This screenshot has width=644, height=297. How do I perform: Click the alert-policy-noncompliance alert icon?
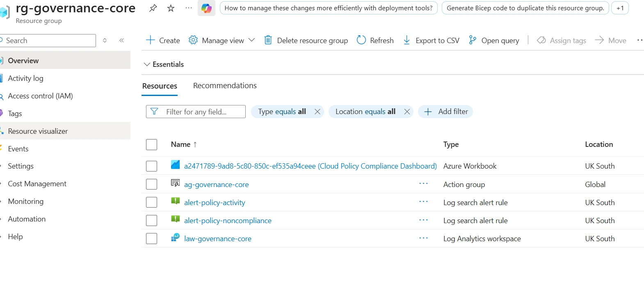(x=175, y=219)
